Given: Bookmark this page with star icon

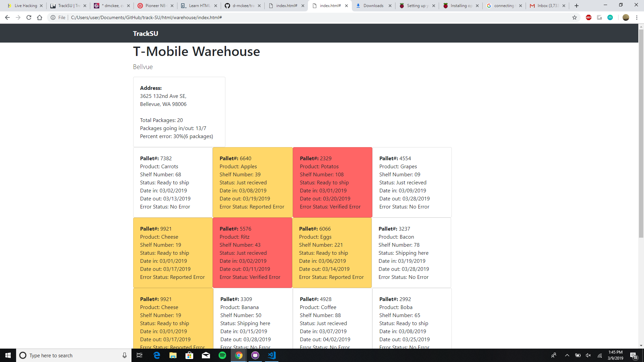Looking at the screenshot, I should pyautogui.click(x=575, y=17).
